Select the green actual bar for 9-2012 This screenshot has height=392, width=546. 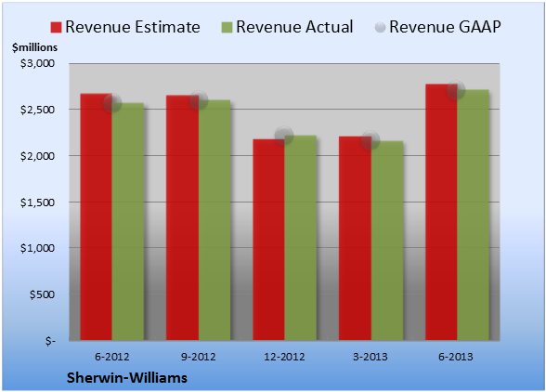(x=214, y=220)
